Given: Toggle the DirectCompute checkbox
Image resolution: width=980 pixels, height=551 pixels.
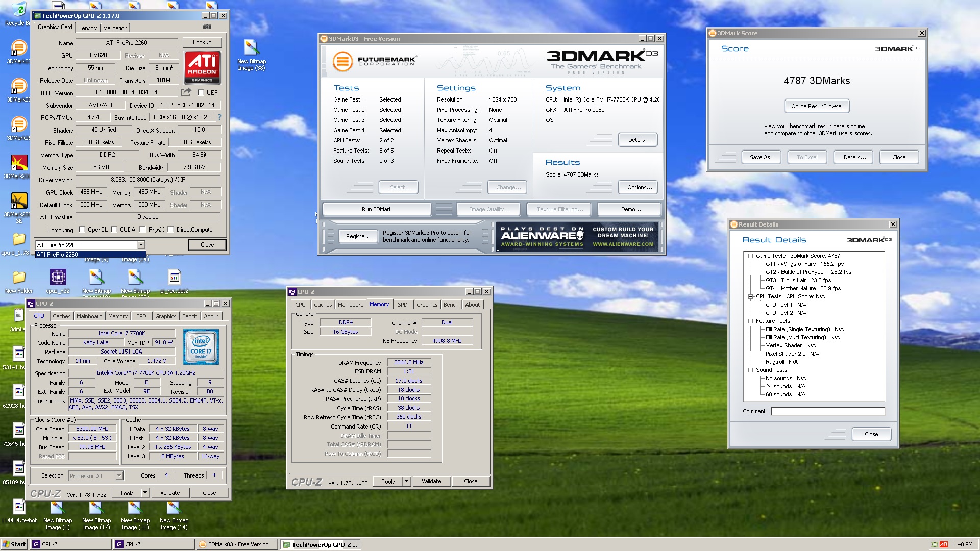Looking at the screenshot, I should pyautogui.click(x=170, y=230).
